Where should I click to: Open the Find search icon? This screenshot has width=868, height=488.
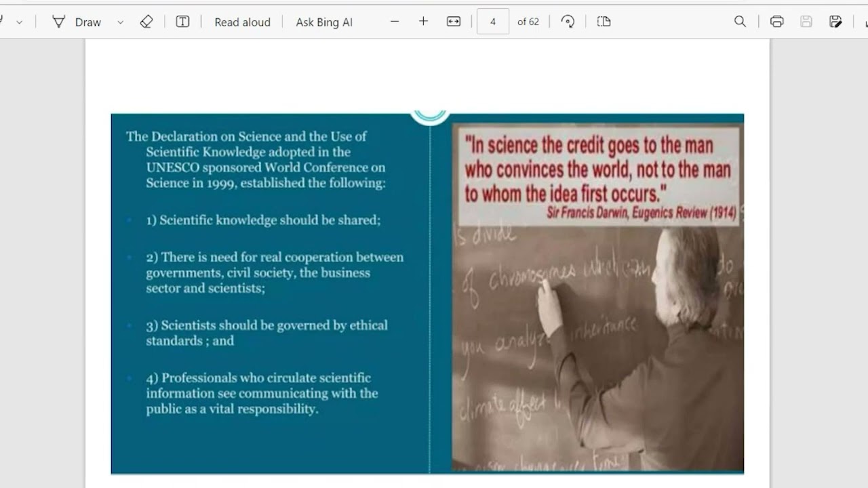tap(741, 22)
